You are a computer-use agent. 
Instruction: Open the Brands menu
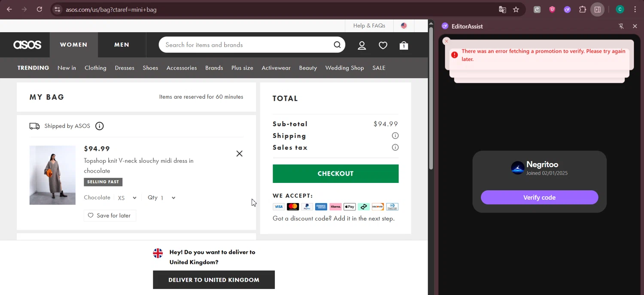pyautogui.click(x=214, y=68)
